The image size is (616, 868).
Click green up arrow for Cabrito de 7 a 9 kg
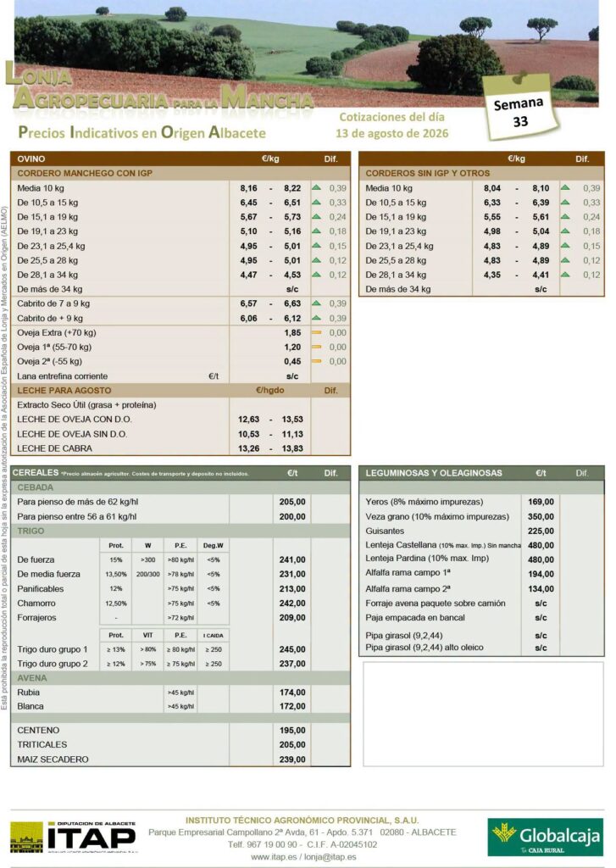click(x=317, y=303)
